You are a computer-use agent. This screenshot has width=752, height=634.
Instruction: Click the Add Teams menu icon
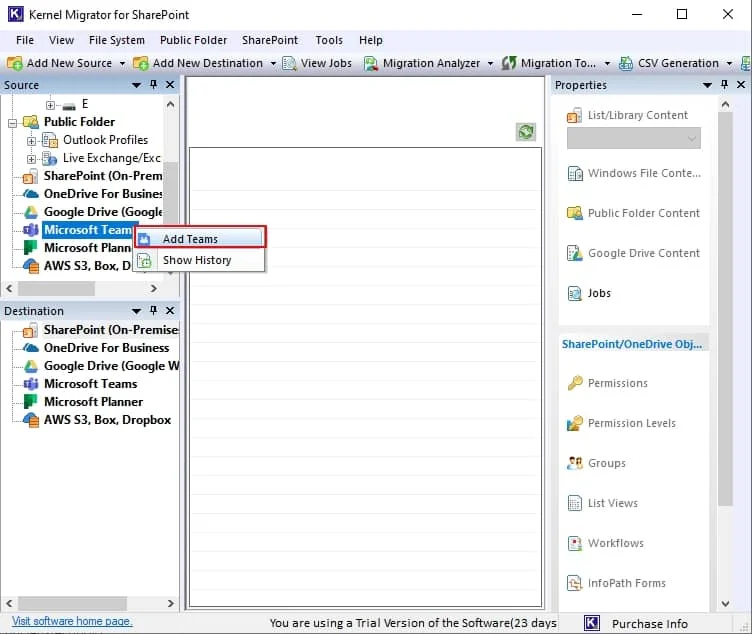coord(144,239)
